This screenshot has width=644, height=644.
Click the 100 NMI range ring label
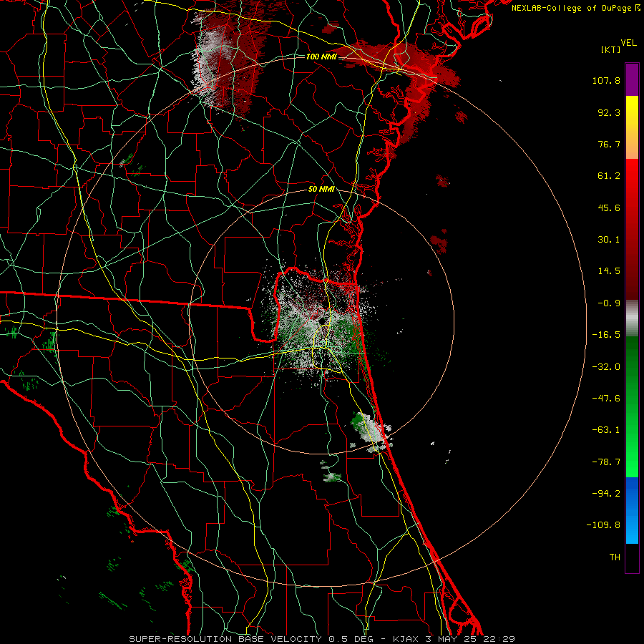click(x=321, y=57)
